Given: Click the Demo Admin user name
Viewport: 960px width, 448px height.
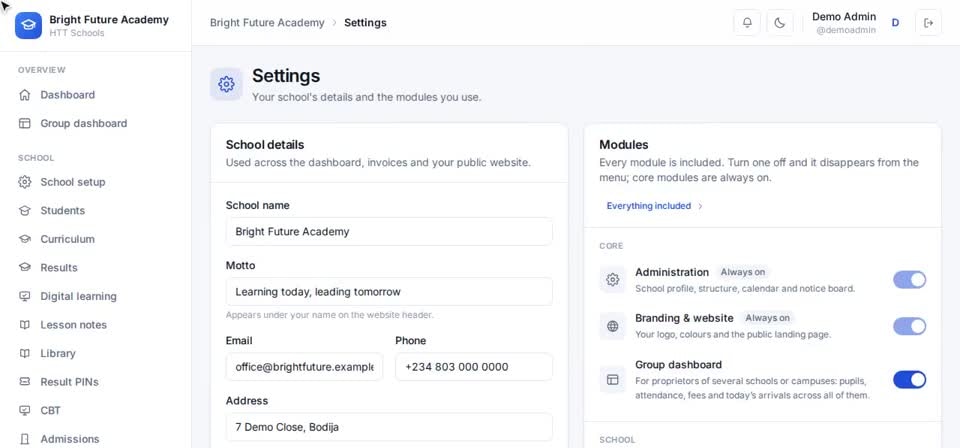Looking at the screenshot, I should (x=844, y=17).
